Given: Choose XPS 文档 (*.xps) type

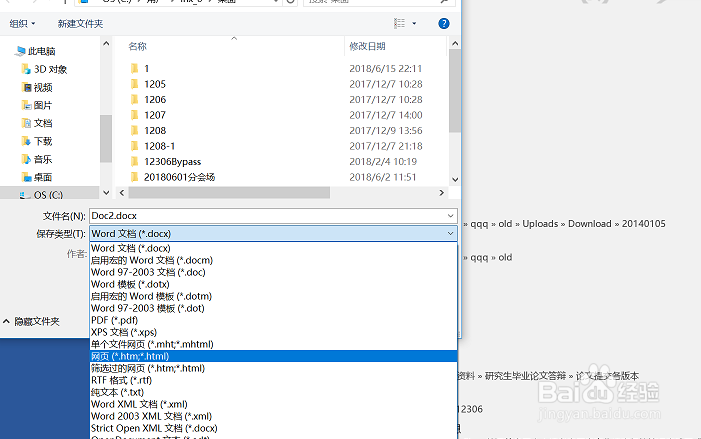Looking at the screenshot, I should 273,333.
